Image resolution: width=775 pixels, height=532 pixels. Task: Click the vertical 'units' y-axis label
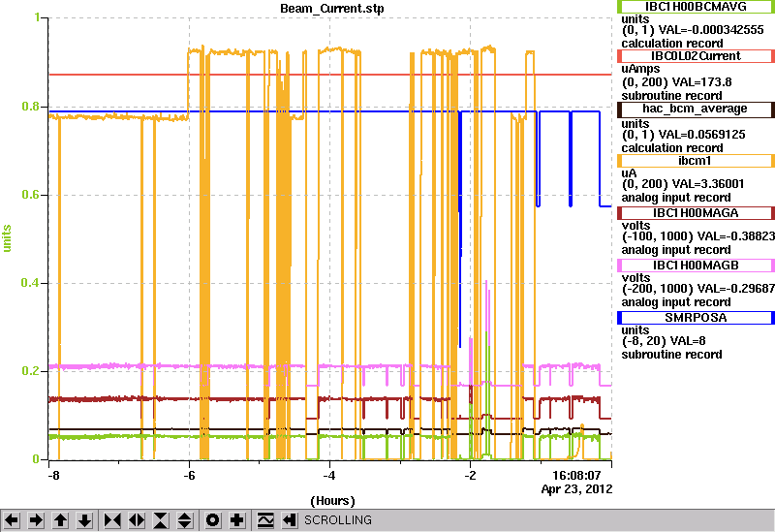pyautogui.click(x=7, y=238)
